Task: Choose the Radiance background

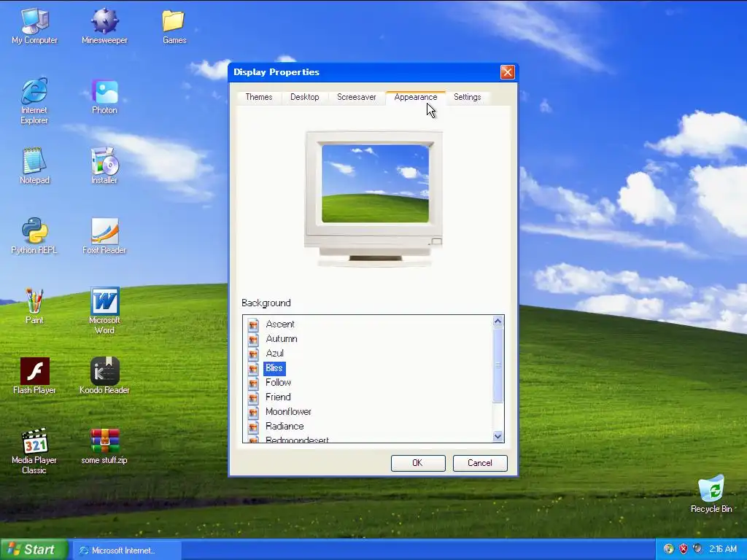Action: coord(285,426)
